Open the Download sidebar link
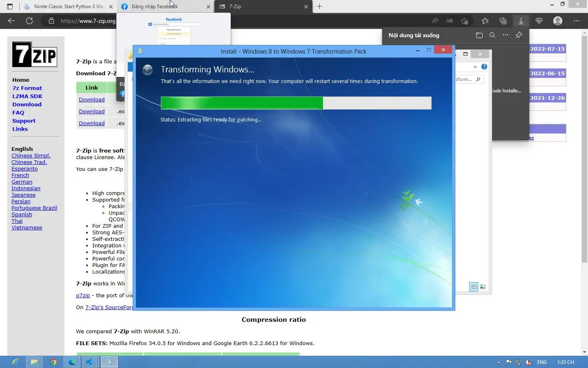Image resolution: width=588 pixels, height=368 pixels. pyautogui.click(x=27, y=104)
